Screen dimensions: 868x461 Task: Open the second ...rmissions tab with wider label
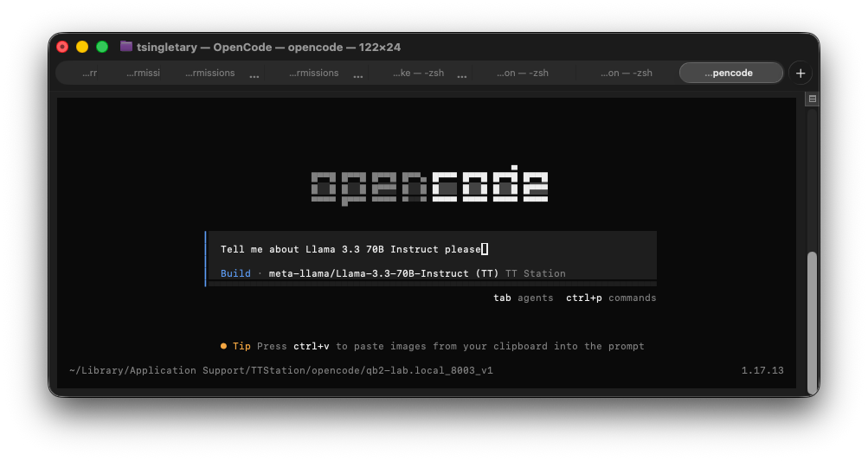tap(314, 73)
